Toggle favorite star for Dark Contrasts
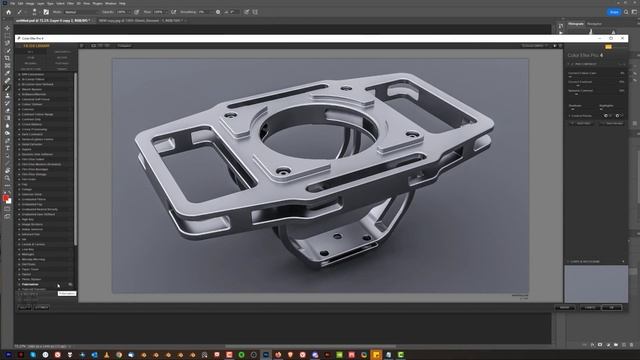 pos(19,134)
